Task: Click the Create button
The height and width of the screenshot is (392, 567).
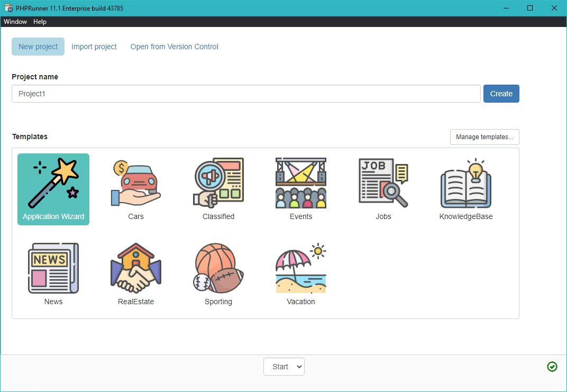Action: [501, 93]
